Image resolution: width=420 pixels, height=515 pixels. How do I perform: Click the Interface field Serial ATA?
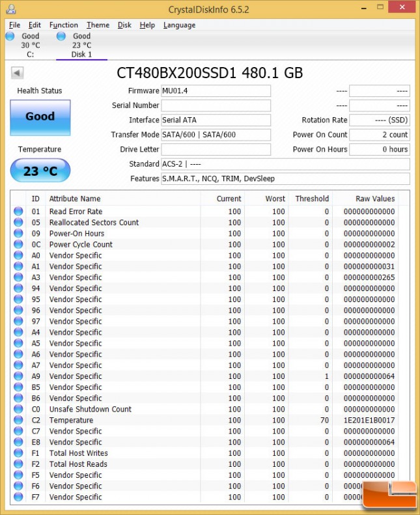pyautogui.click(x=216, y=120)
